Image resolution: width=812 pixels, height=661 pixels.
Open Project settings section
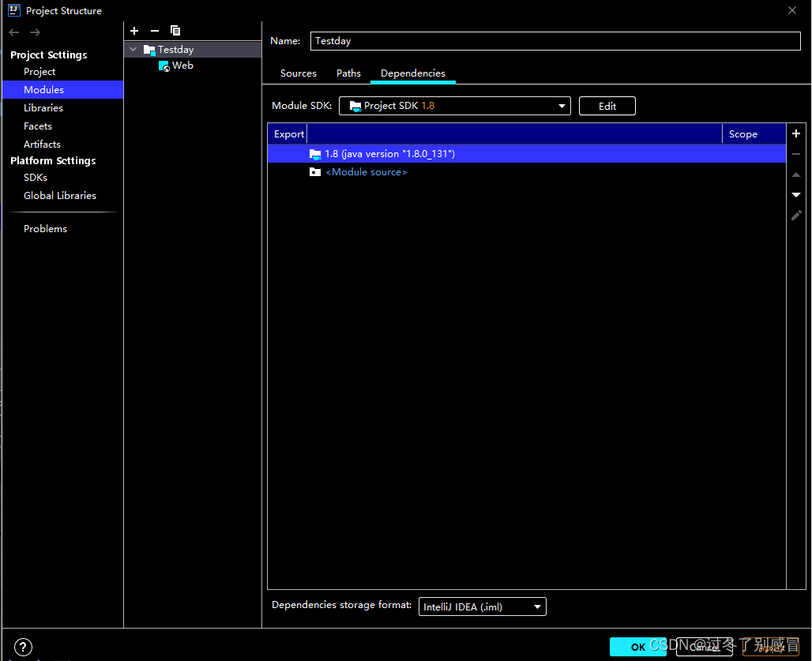tap(39, 71)
